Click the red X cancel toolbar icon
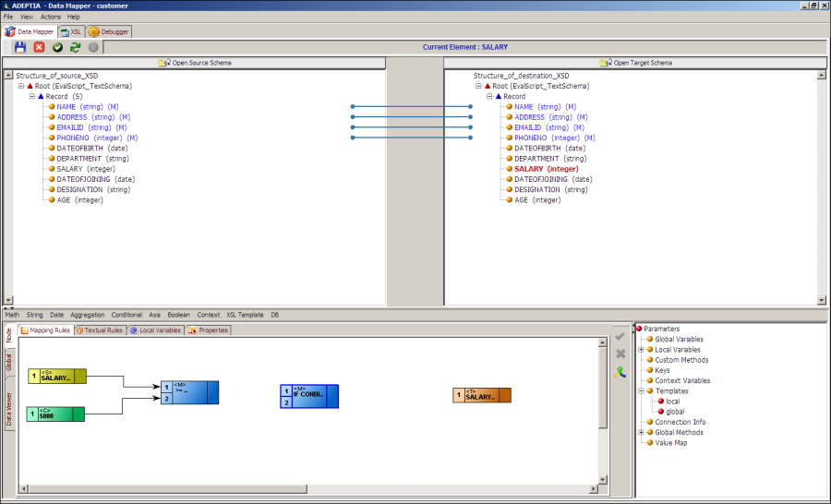Image resolution: width=831 pixels, height=504 pixels. (x=39, y=47)
